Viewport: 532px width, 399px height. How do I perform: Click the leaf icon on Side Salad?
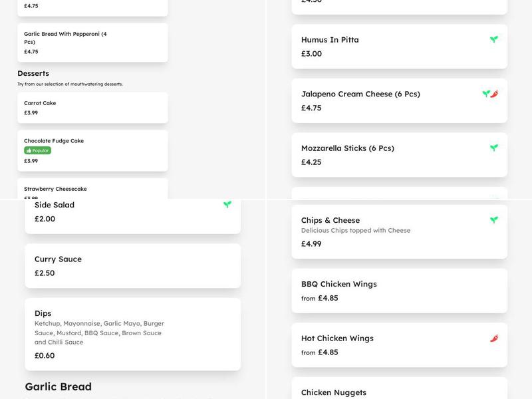coord(227,205)
